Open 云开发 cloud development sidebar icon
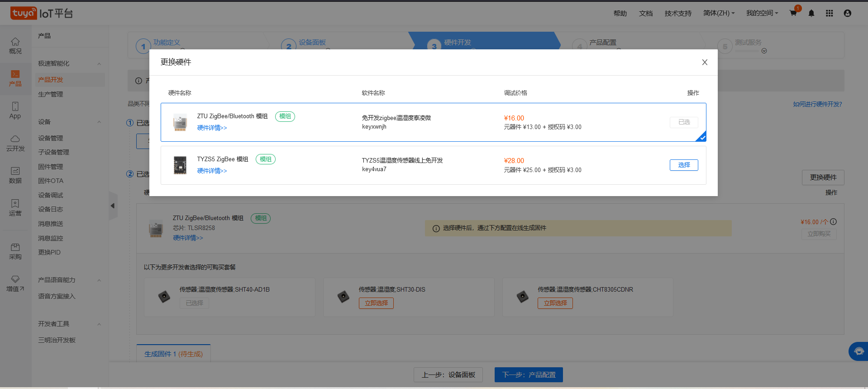 click(15, 143)
